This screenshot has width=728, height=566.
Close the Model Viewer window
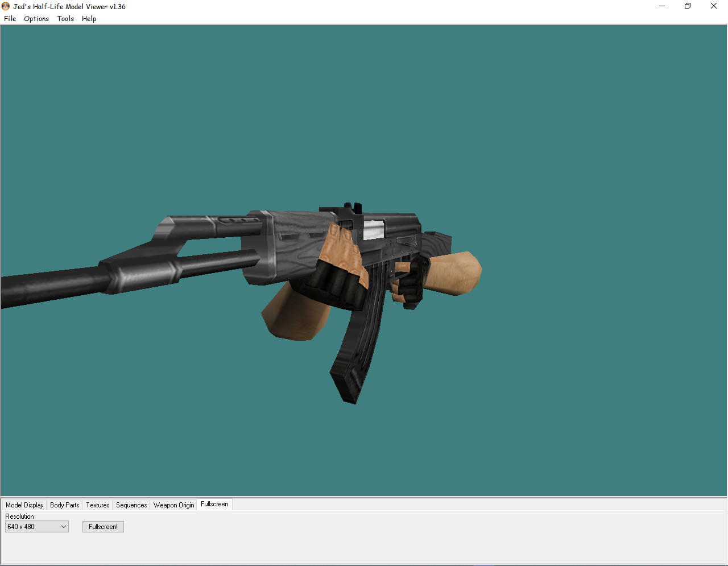click(714, 6)
